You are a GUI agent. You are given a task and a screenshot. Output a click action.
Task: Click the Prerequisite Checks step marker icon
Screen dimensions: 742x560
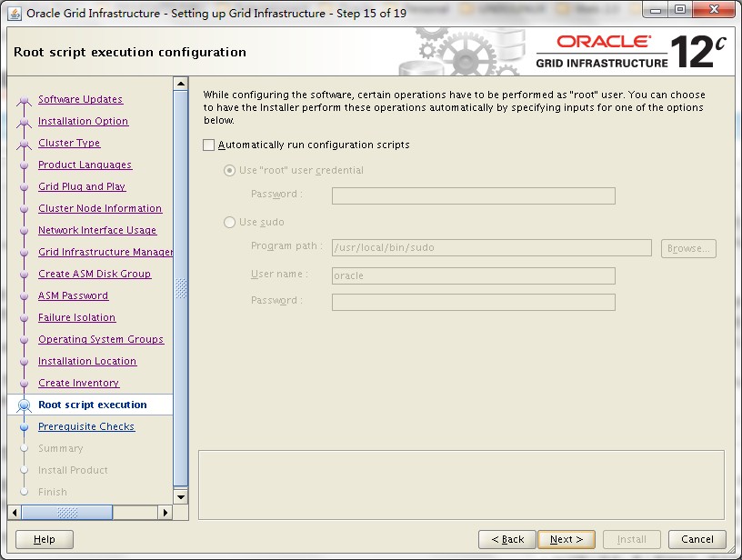(x=25, y=426)
